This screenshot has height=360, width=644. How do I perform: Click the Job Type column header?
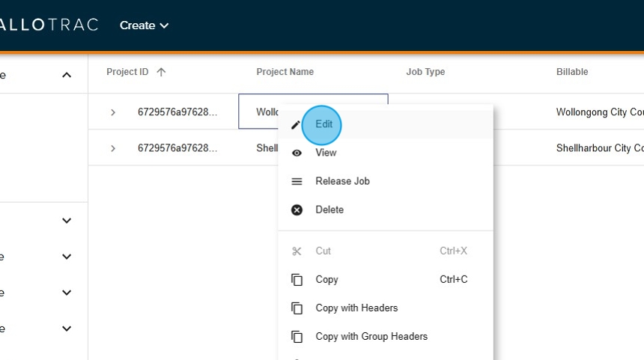click(425, 72)
